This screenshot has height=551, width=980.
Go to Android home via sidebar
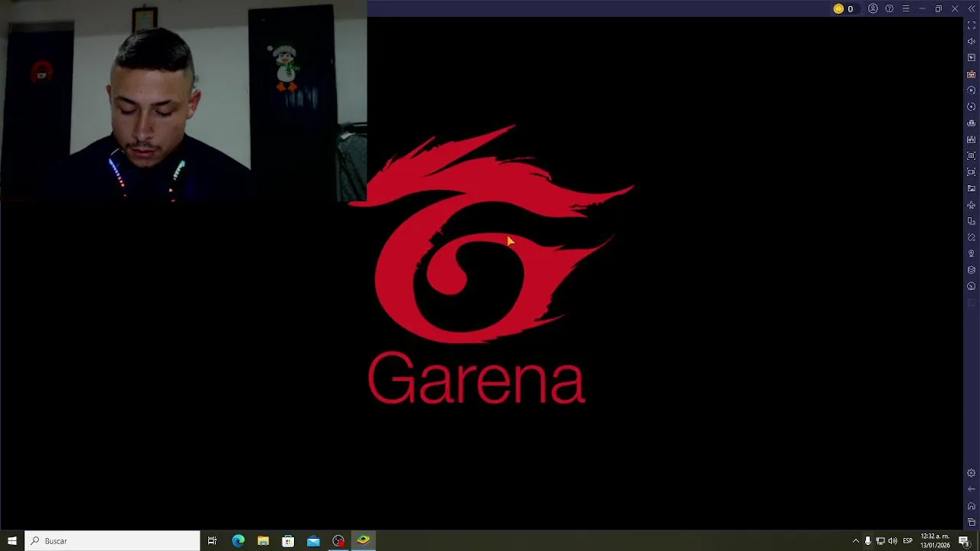coord(972,506)
